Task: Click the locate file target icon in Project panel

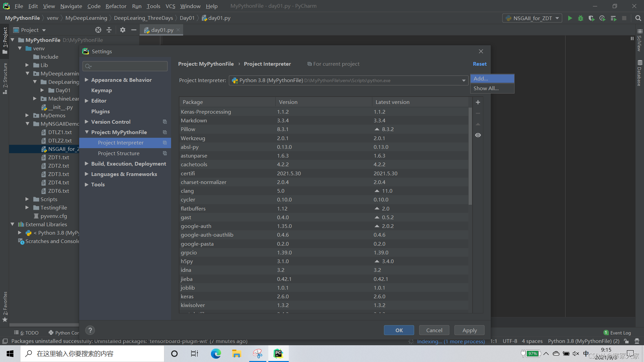Action: pyautogui.click(x=98, y=30)
